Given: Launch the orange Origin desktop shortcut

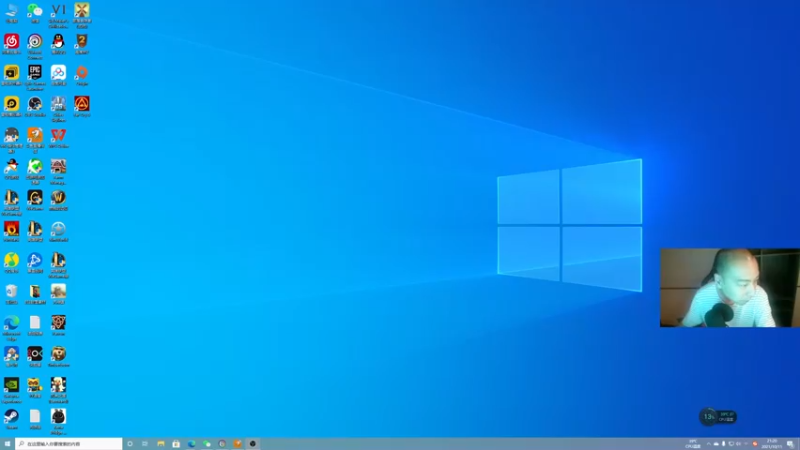Looking at the screenshot, I should (82, 75).
